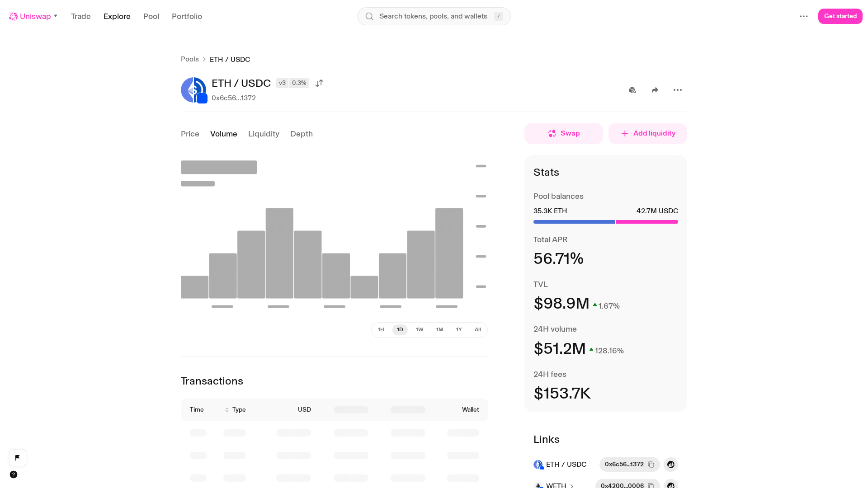Open the Portfolio nav item

coord(187,16)
